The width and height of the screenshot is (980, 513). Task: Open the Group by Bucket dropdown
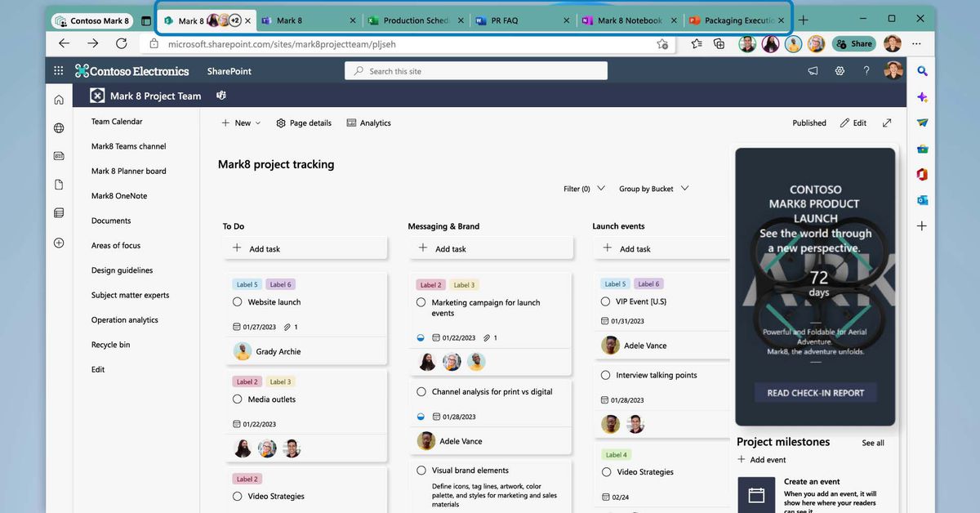653,189
